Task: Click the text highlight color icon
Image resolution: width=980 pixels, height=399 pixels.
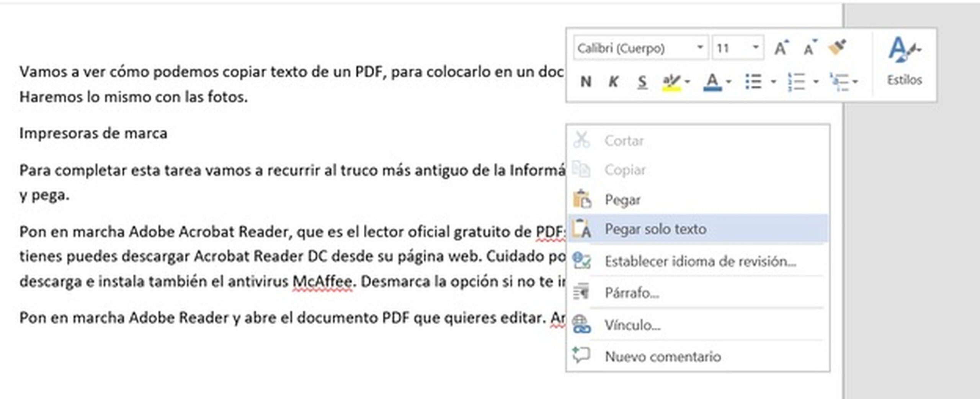Action: click(x=671, y=82)
